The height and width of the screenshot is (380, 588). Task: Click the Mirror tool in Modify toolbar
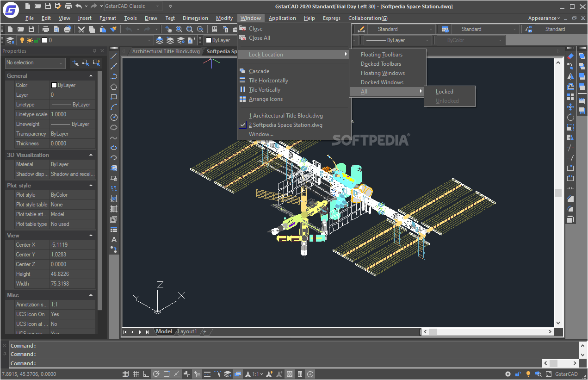[570, 76]
